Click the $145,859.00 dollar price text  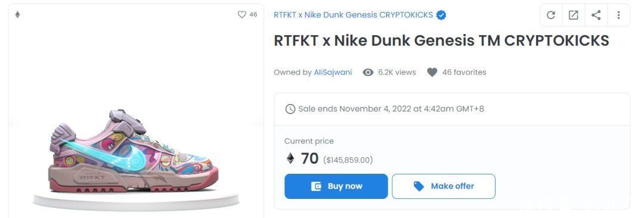coord(348,160)
